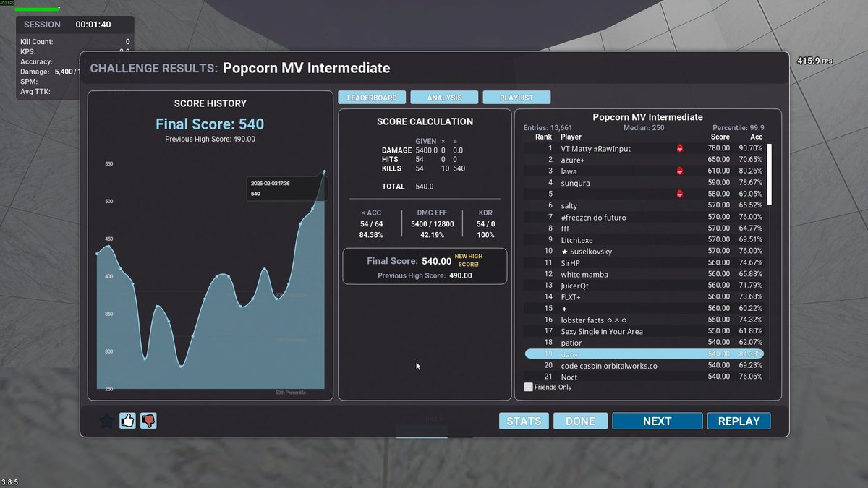Select leaderboard row for fff

coord(644,228)
